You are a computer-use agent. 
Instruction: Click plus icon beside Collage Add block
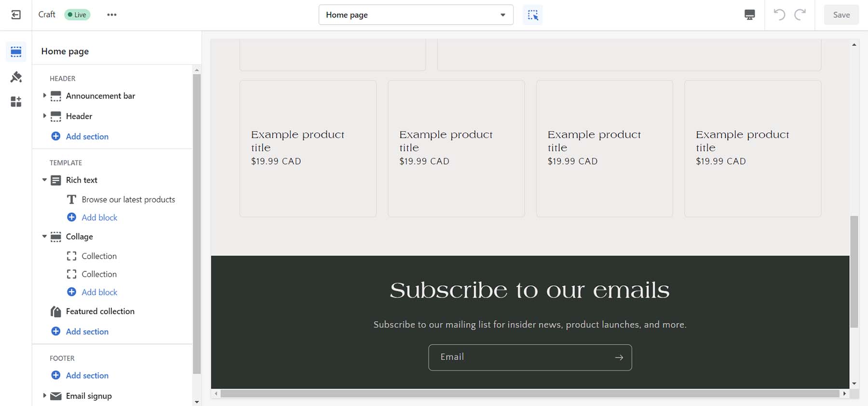click(x=71, y=292)
